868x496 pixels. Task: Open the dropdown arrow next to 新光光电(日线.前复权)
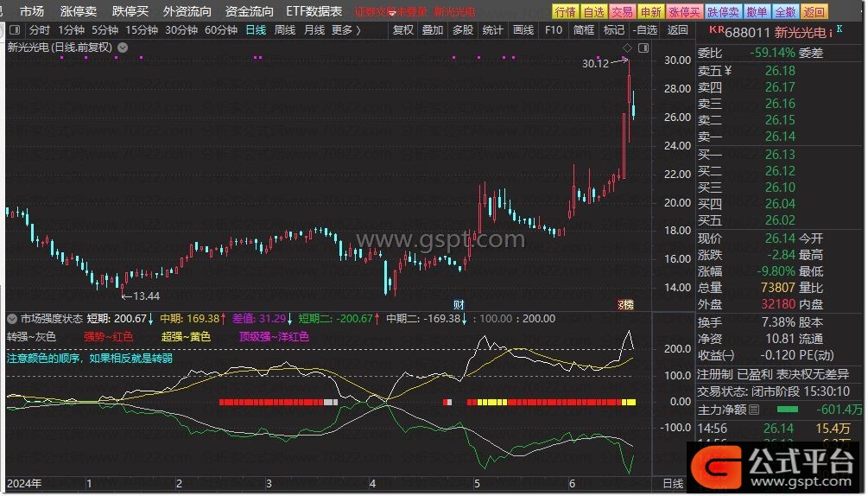coord(123,48)
